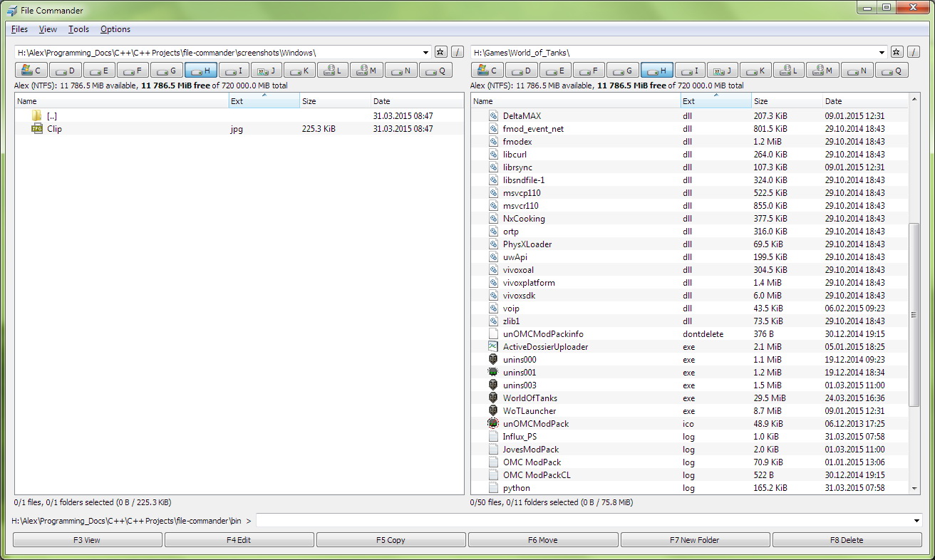
Task: Click the unins003 exe icon
Action: point(493,385)
